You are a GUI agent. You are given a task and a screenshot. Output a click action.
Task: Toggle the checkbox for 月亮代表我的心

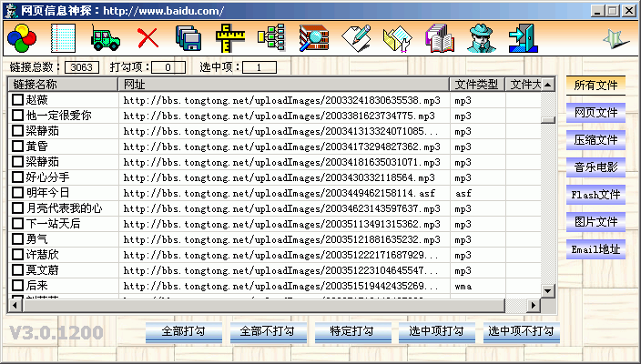click(x=17, y=208)
